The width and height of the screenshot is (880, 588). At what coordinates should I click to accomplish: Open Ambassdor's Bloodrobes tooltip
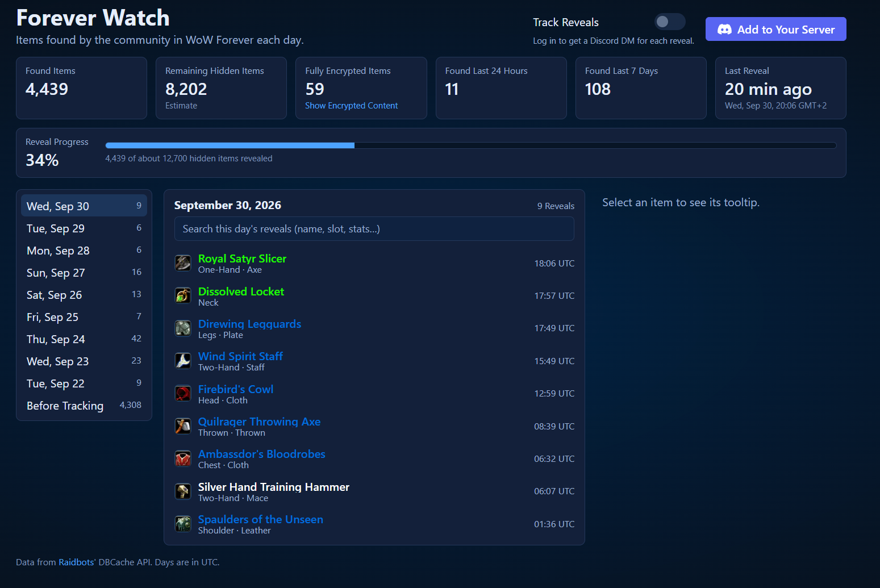(261, 454)
